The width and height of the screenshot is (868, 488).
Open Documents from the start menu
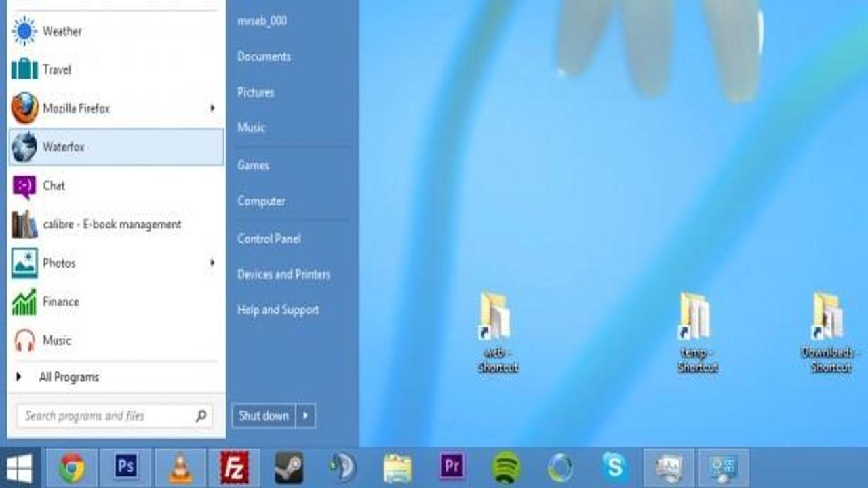(x=264, y=57)
